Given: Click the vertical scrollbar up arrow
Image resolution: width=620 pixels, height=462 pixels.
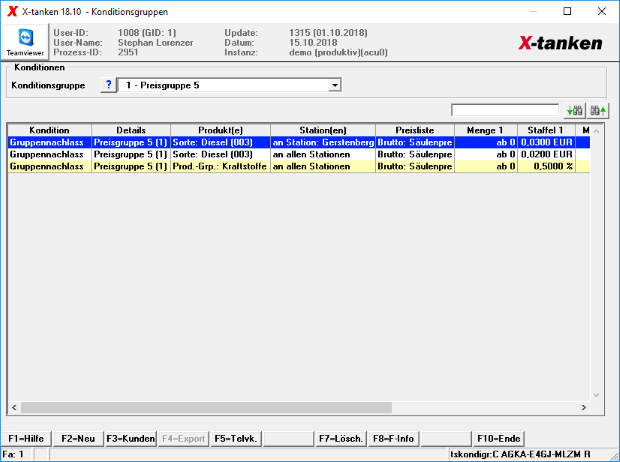Looking at the screenshot, I should point(596,131).
